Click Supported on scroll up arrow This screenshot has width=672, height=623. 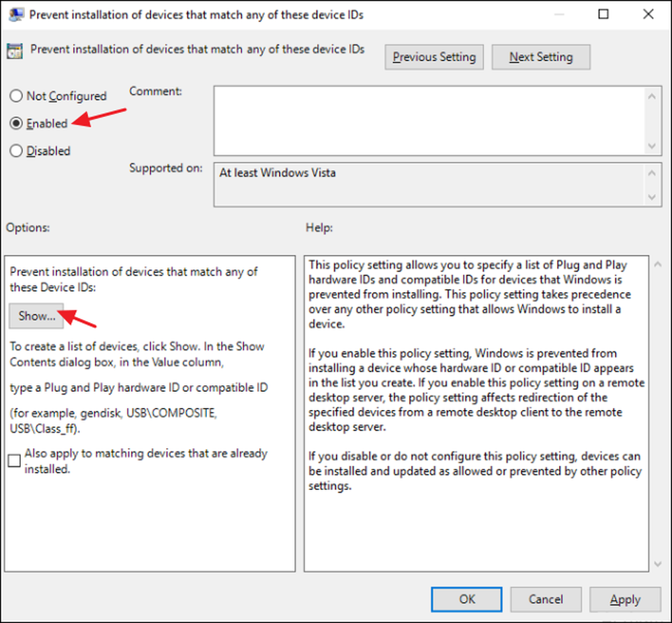652,173
